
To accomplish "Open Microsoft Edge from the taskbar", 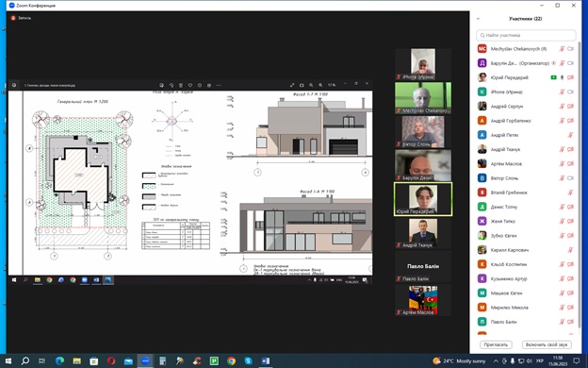I will click(x=59, y=360).
